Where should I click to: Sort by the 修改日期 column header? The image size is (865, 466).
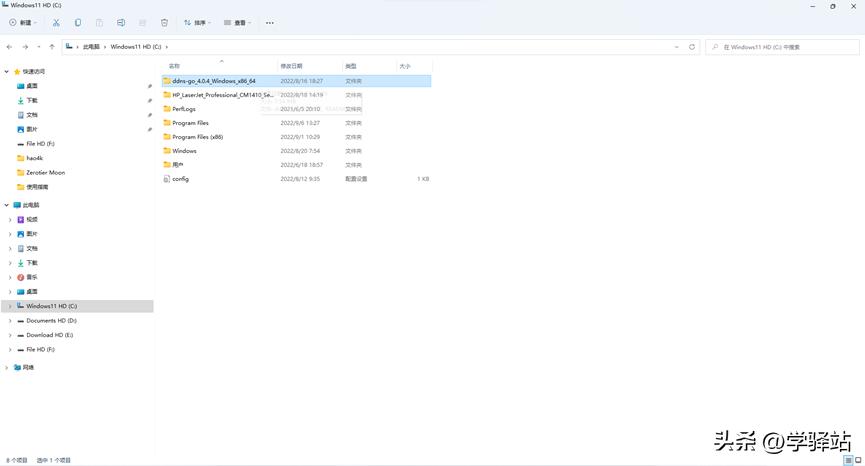coord(292,66)
